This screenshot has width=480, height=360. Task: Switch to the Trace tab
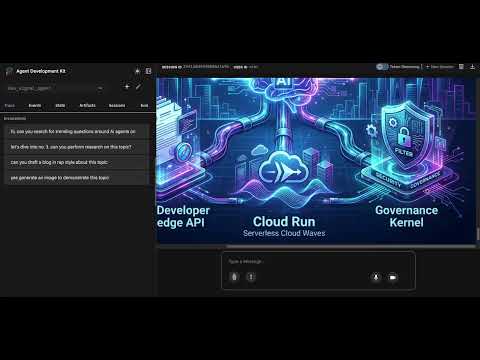(x=10, y=105)
